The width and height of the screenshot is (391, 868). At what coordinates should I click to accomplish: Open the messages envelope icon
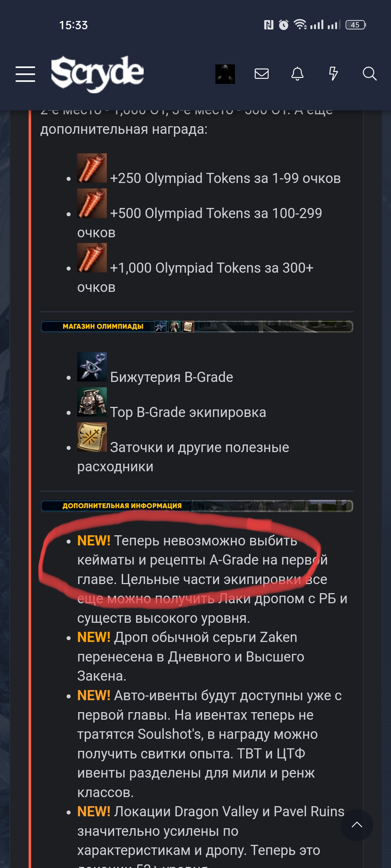(x=261, y=74)
